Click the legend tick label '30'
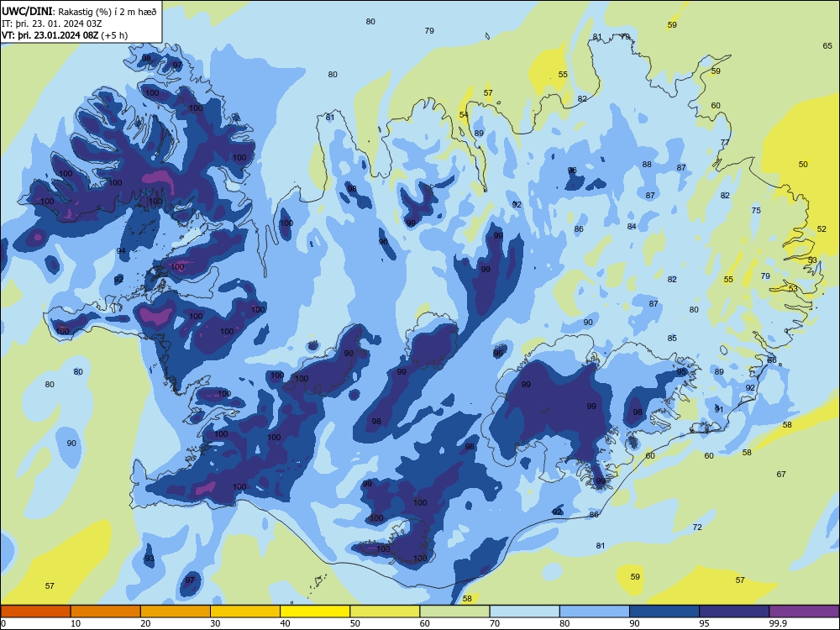Viewport: 840px width, 630px height. click(x=215, y=623)
